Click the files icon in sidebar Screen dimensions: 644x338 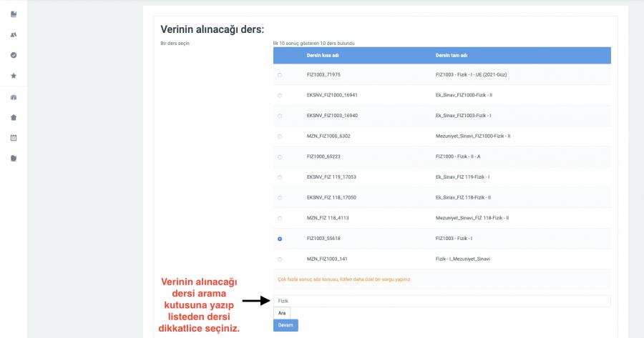14,158
